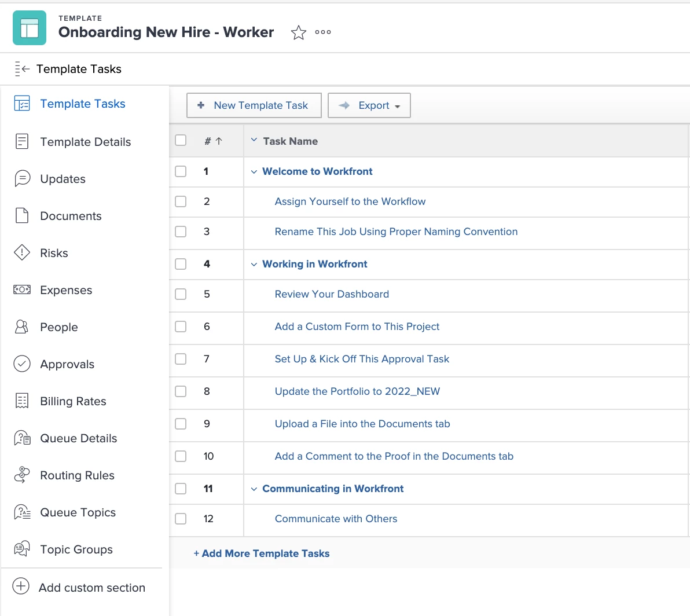Screen dimensions: 690x616
Task: Open the Topic Groups section
Action: pos(76,549)
